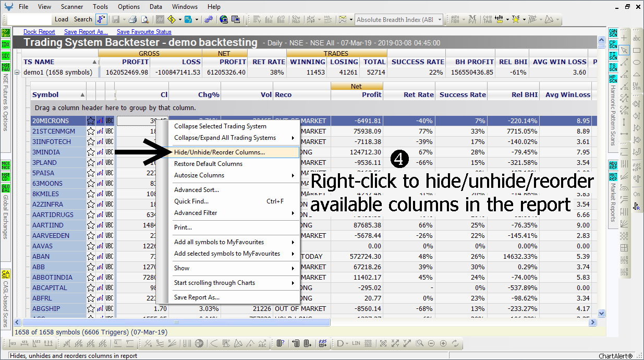Open the MCX NCX sidebar icon
The height and width of the screenshot is (360, 644).
pyautogui.click(x=6, y=165)
